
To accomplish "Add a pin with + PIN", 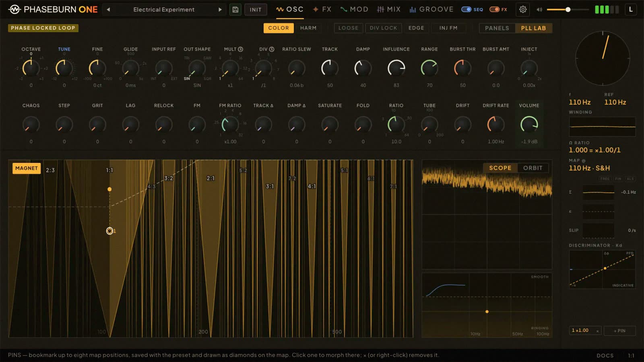I will pos(619,331).
